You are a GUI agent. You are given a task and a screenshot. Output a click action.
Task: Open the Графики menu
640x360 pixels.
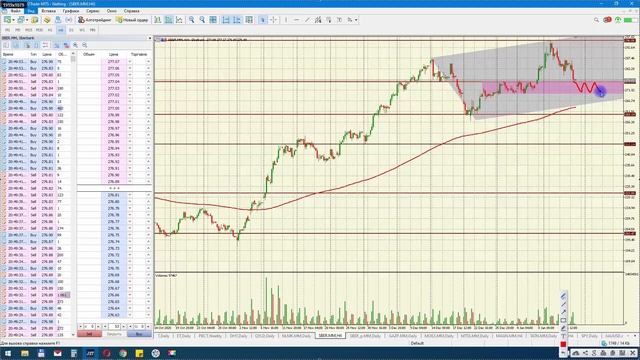[71, 11]
